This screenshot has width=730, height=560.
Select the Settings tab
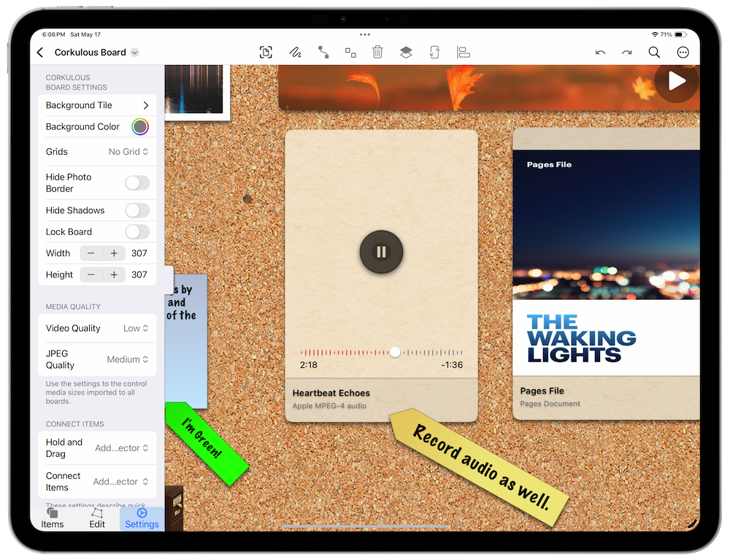tap(142, 518)
